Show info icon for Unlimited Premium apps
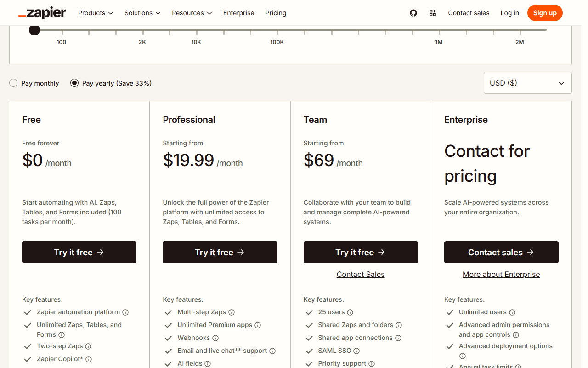The height and width of the screenshot is (368, 588). click(x=258, y=325)
